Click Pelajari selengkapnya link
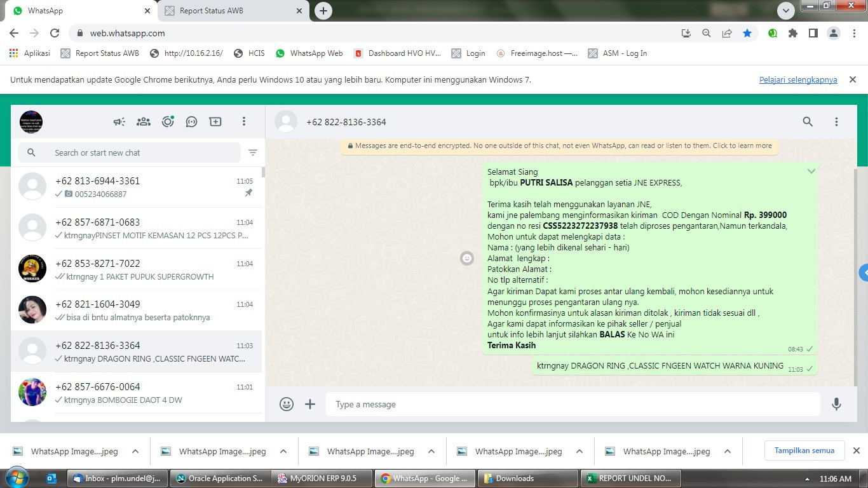The width and height of the screenshot is (868, 488). pos(798,80)
